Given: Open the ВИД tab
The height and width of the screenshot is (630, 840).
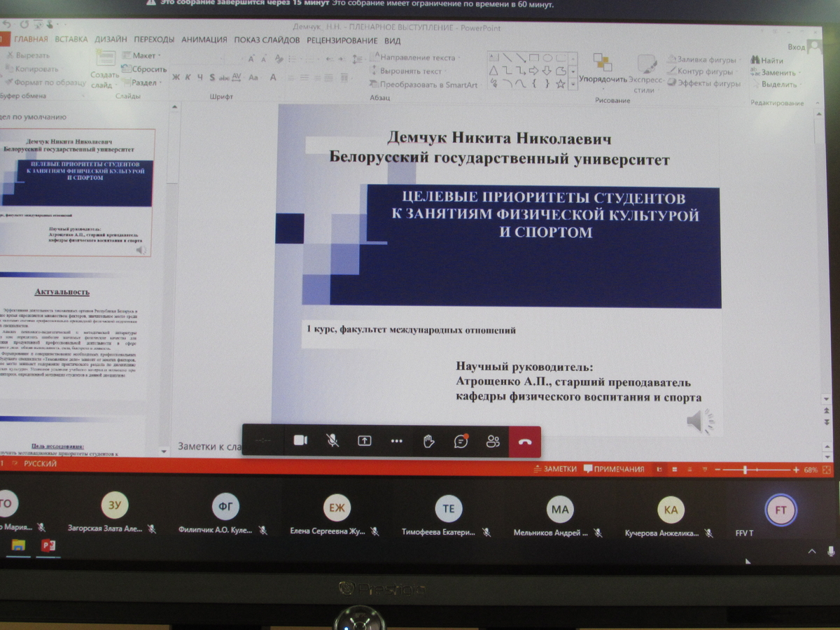Looking at the screenshot, I should (392, 41).
